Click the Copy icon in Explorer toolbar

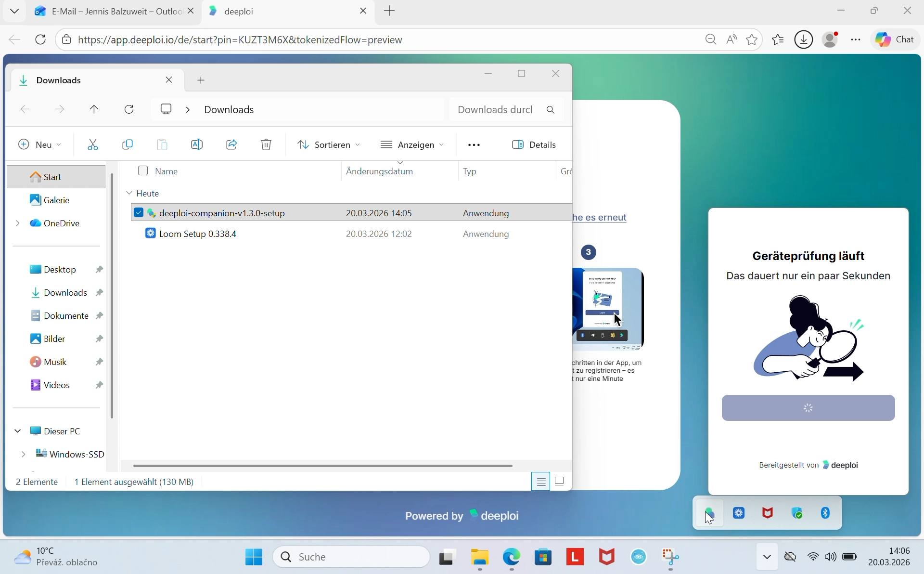(128, 144)
